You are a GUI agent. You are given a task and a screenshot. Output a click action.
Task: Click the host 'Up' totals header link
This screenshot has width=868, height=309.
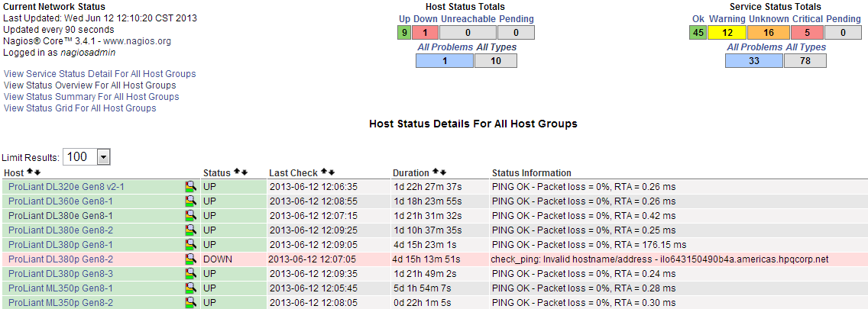pyautogui.click(x=405, y=19)
